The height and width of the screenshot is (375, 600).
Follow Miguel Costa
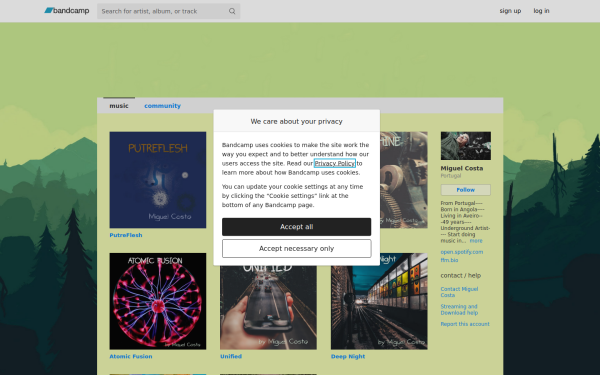[466, 190]
